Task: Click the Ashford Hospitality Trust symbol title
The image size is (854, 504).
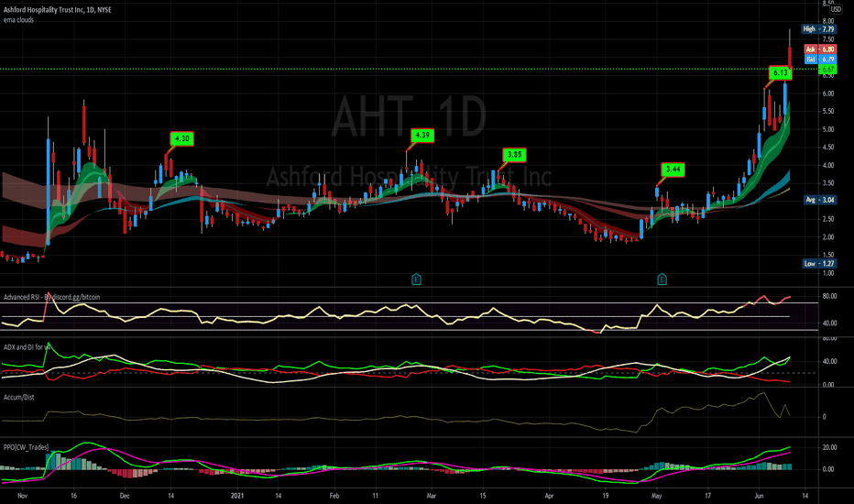Action: pos(57,10)
